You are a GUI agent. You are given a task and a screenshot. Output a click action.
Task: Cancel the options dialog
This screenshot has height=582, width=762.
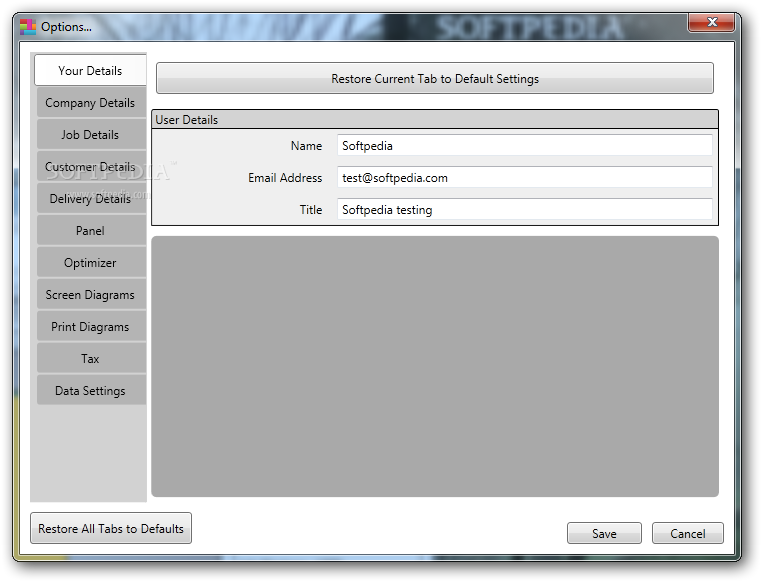coord(688,533)
